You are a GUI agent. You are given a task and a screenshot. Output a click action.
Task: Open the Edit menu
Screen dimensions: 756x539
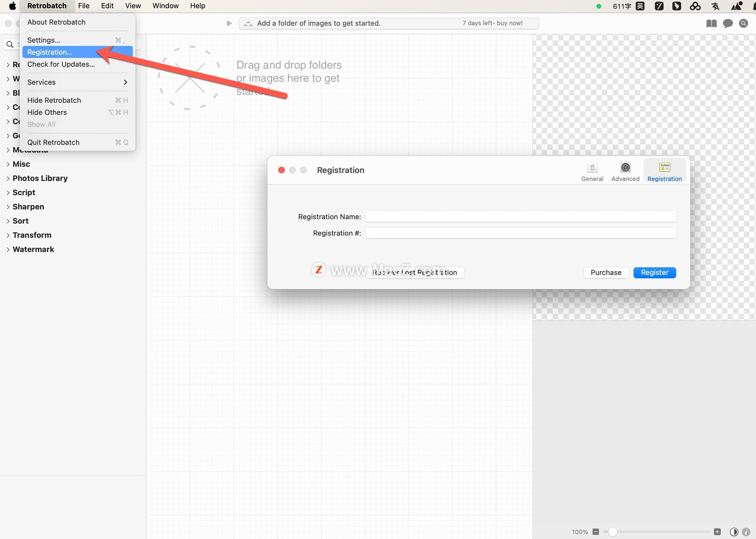pos(107,6)
